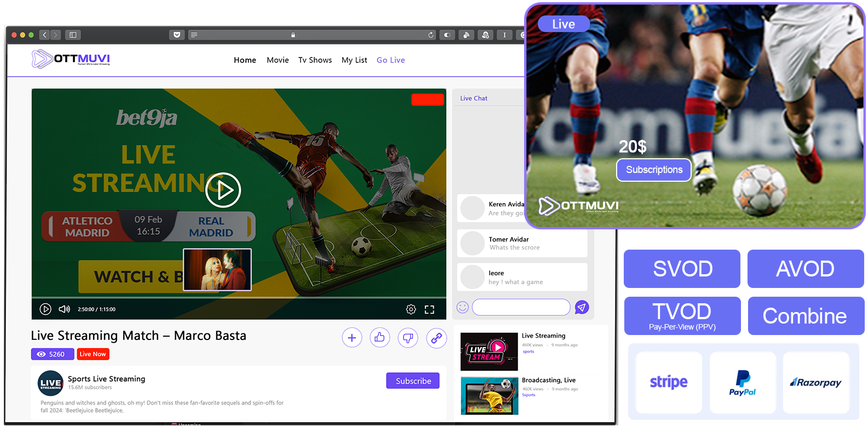Select Tomer Avidar's chat message
Screen dimensions: 868x427
(x=522, y=244)
